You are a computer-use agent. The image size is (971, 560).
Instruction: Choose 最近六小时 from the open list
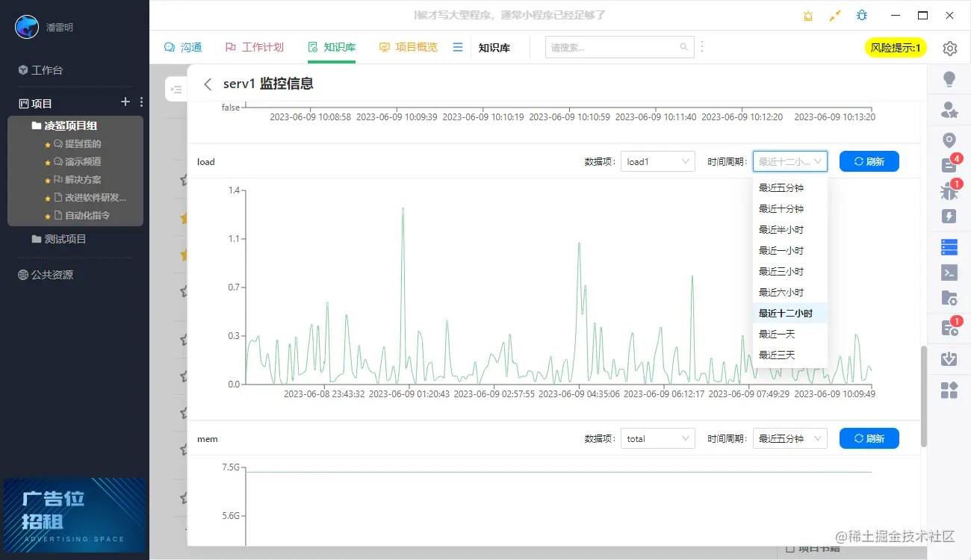[790, 292]
